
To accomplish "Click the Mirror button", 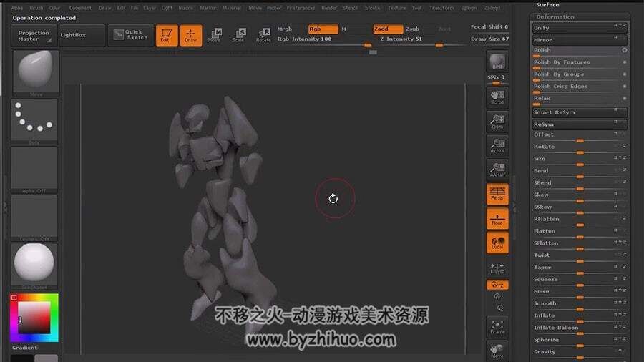I will pos(580,40).
